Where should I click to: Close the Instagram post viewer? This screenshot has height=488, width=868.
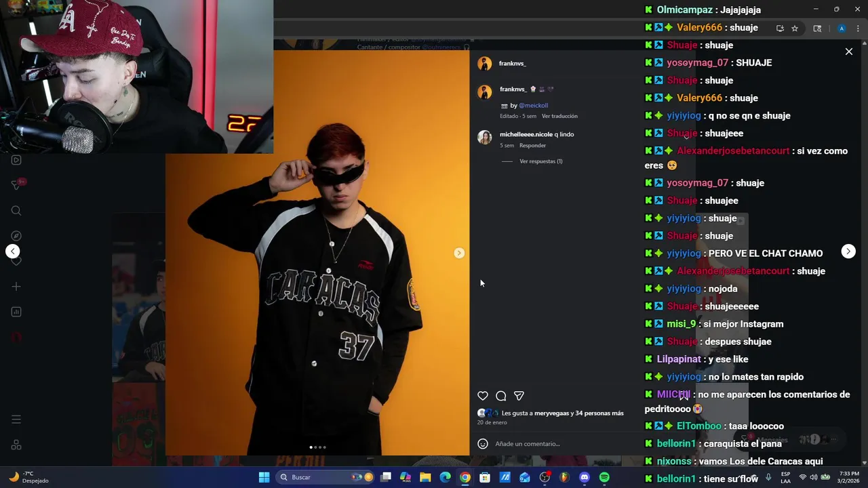tap(848, 52)
